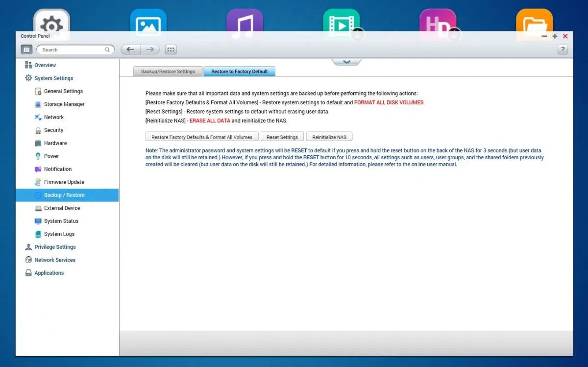Click the Security padlock icon
This screenshot has width=588, height=367.
(38, 130)
